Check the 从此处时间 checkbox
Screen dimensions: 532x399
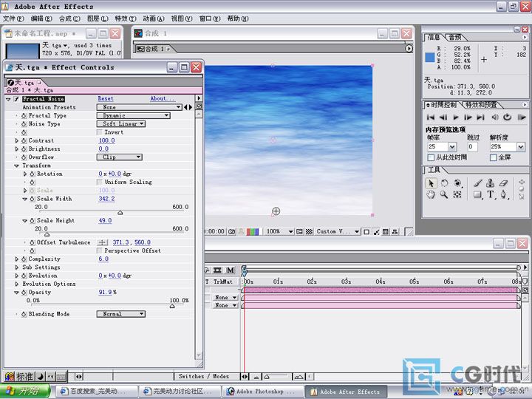coord(431,157)
